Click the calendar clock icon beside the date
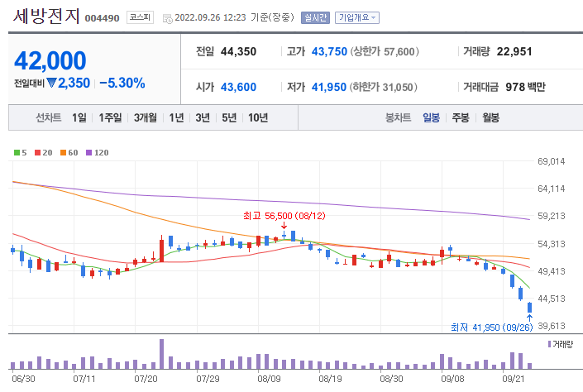Viewport: 583px width, 392px height. click(x=168, y=18)
